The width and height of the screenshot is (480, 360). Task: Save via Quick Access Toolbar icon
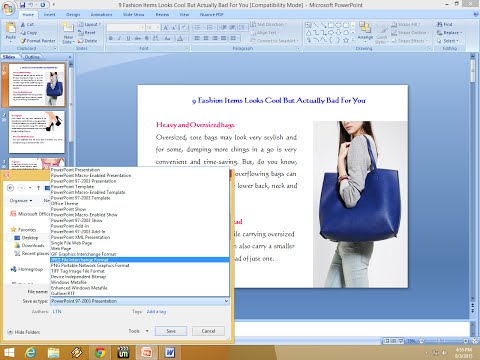click(x=22, y=5)
